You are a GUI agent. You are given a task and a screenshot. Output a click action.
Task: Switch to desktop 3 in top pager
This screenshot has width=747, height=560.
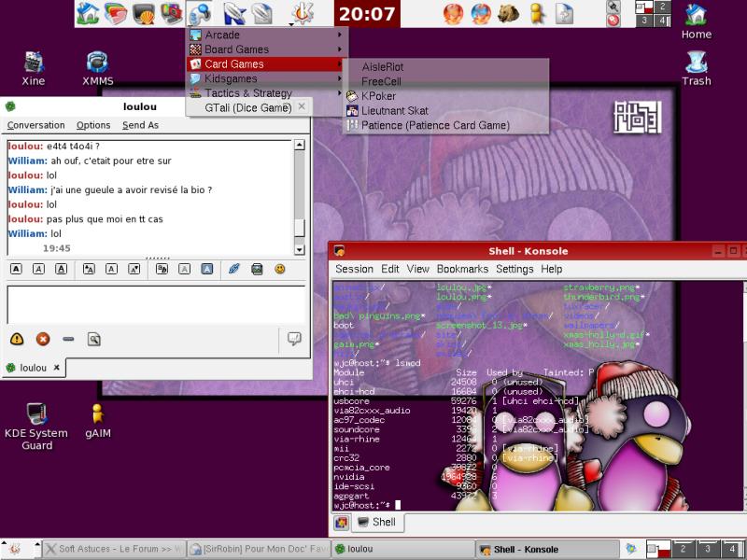pyautogui.click(x=644, y=20)
